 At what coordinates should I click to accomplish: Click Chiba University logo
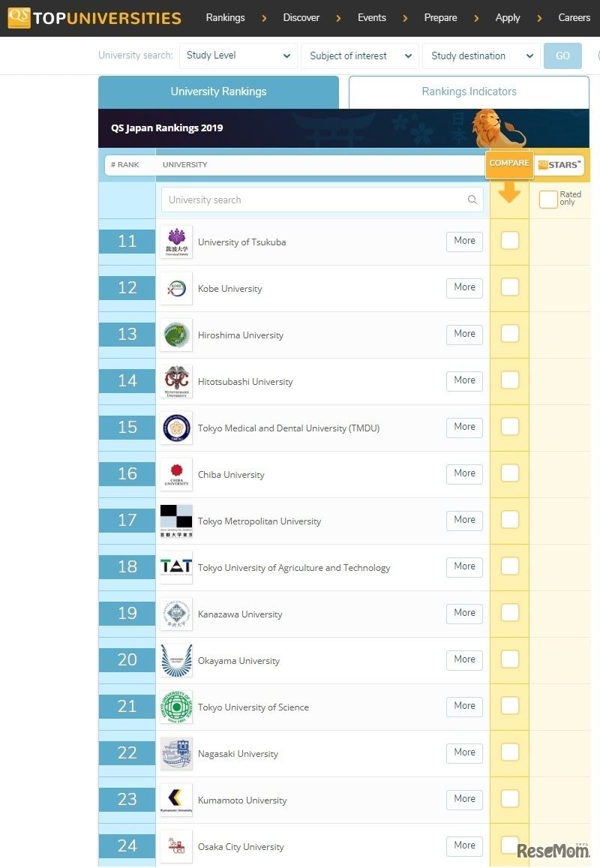[x=176, y=474]
